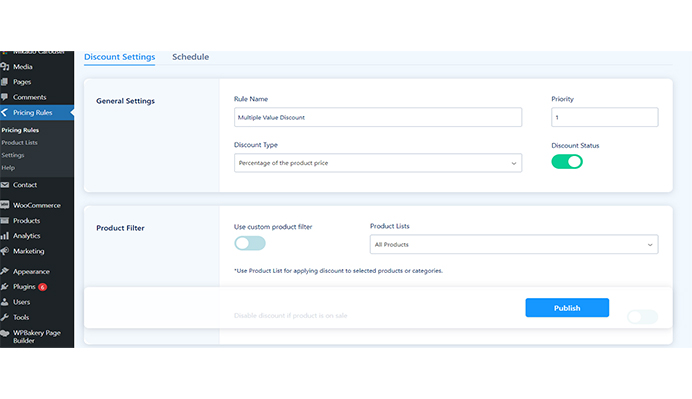The width and height of the screenshot is (692, 399).
Task: Click the Products sidebar icon
Action: click(5, 221)
